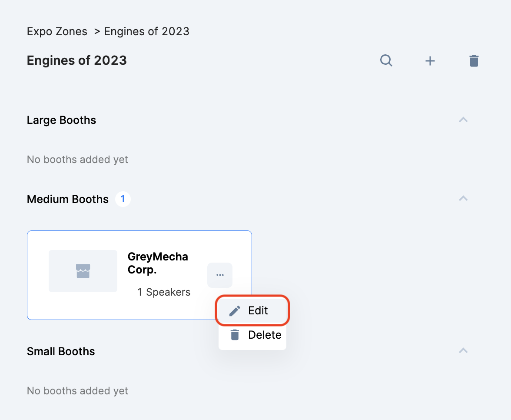Open three-dot menu on GreyMecha Corp. card
This screenshot has height=420, width=511.
(x=220, y=275)
